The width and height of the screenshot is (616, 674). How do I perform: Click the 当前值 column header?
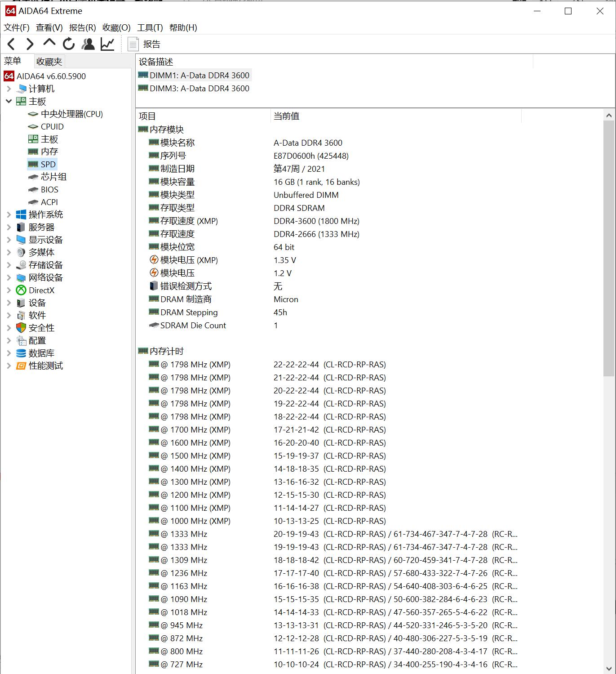(286, 116)
